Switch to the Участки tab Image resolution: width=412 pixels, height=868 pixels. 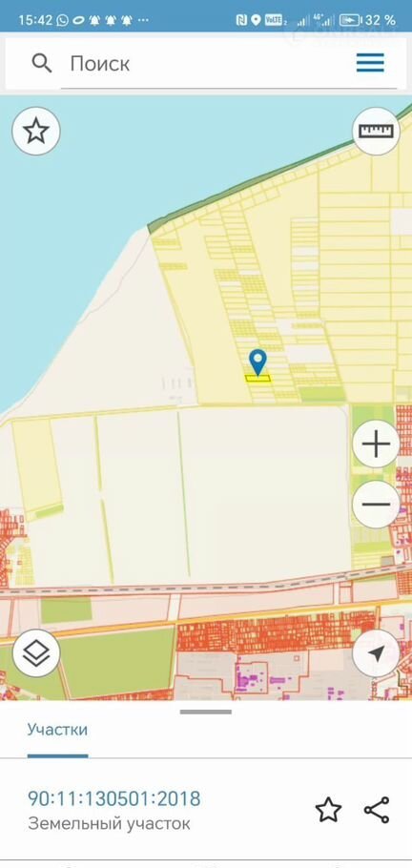[57, 730]
